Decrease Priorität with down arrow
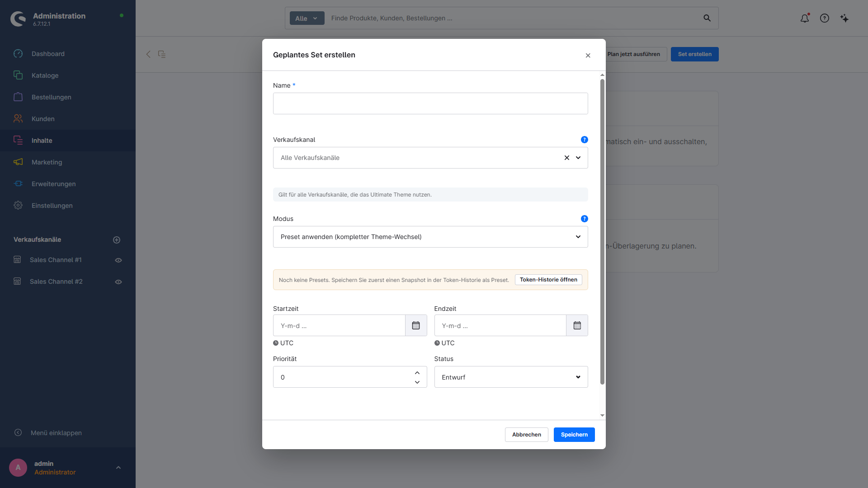Viewport: 868px width, 488px height. (x=417, y=382)
